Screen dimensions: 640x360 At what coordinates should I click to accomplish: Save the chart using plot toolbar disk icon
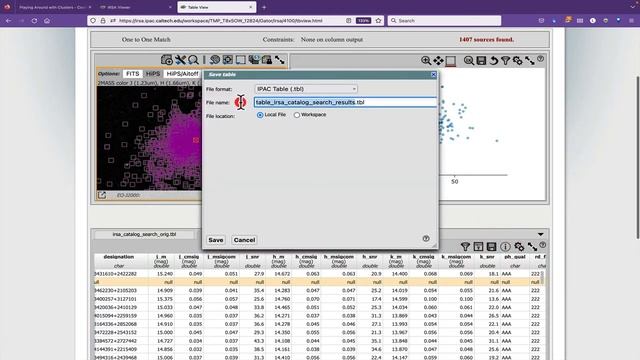click(481, 61)
